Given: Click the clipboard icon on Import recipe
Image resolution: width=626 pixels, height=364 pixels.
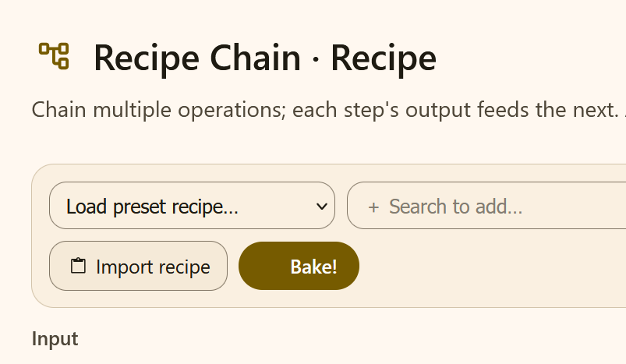Looking at the screenshot, I should [78, 266].
